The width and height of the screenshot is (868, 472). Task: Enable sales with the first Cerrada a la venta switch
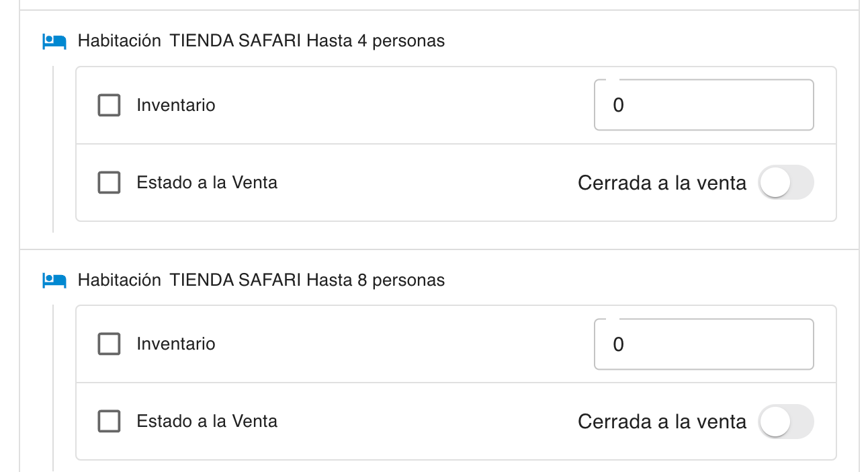[x=786, y=182]
